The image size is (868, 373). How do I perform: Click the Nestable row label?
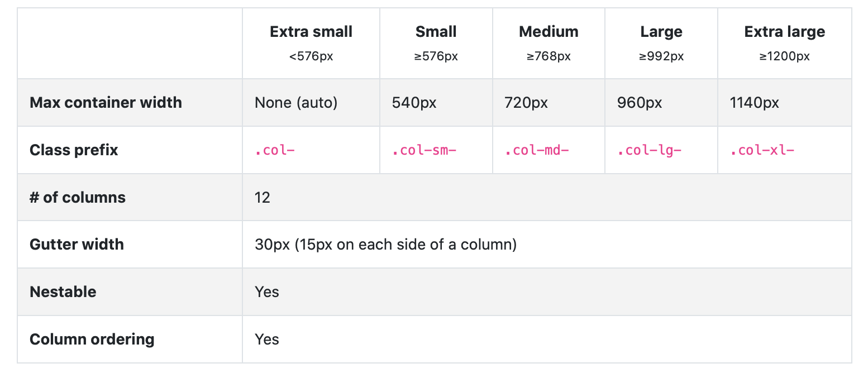(63, 292)
